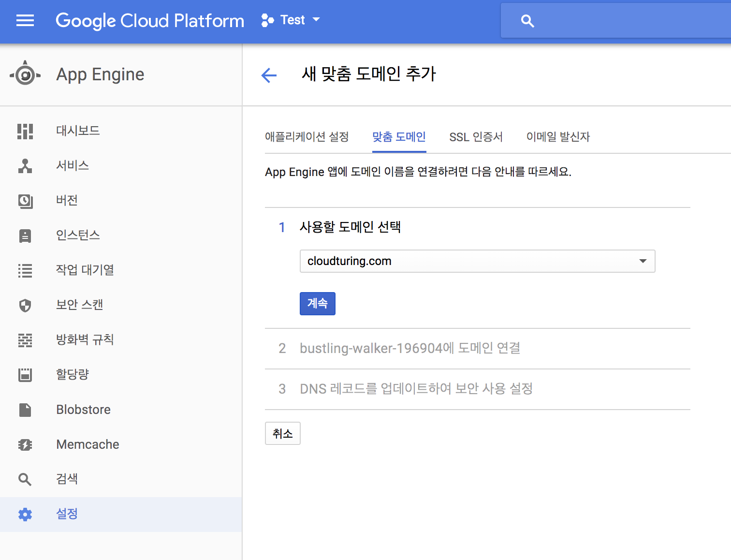Open the Blobstore menu item
Image resolution: width=731 pixels, height=560 pixels.
(x=121, y=409)
